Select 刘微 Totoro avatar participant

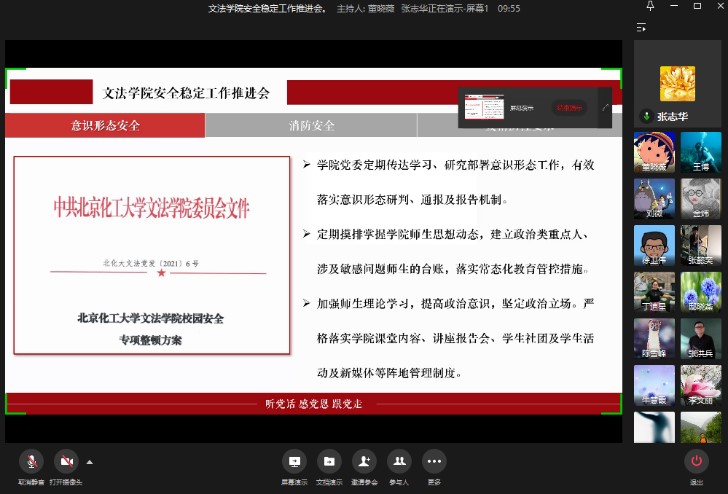(x=654, y=199)
